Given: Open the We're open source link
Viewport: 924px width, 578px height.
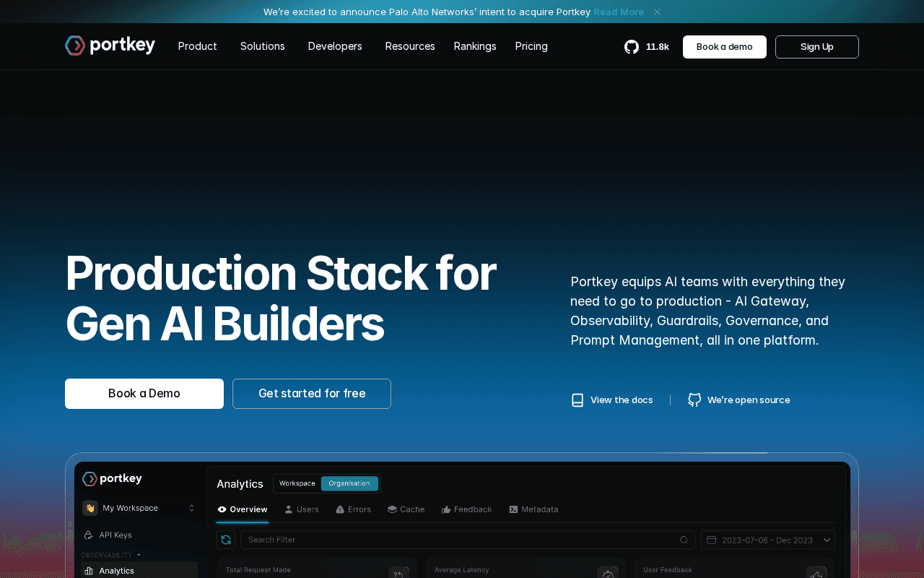Looking at the screenshot, I should 739,400.
